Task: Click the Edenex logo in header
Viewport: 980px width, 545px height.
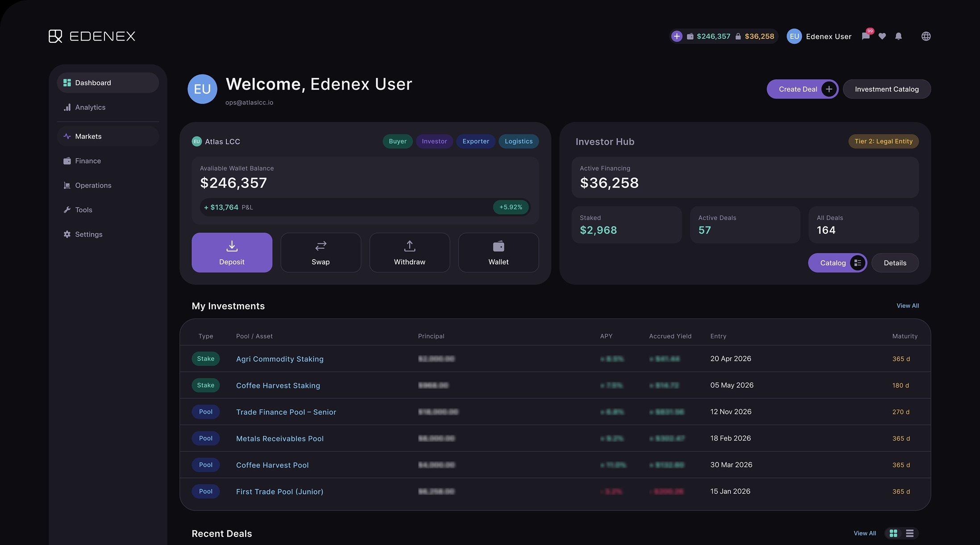Action: pos(92,36)
